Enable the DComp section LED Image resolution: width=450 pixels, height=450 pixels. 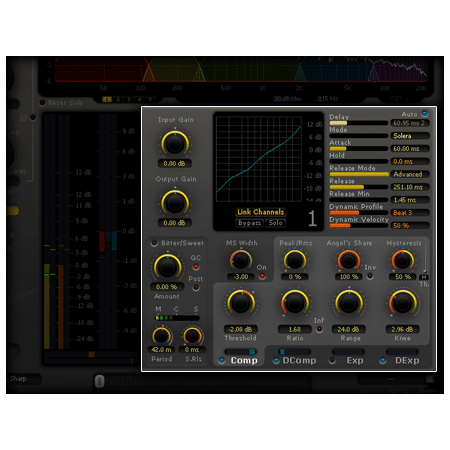tap(276, 360)
